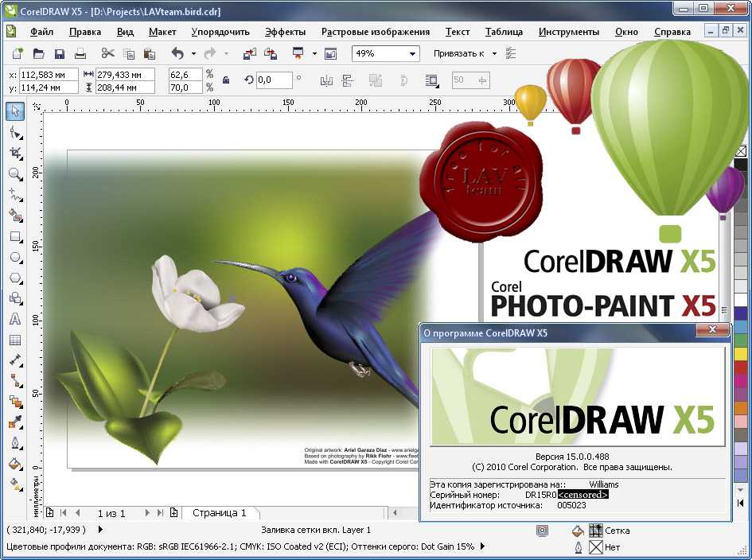752x560 pixels.
Task: Select the Smart fill tool
Action: point(15,216)
